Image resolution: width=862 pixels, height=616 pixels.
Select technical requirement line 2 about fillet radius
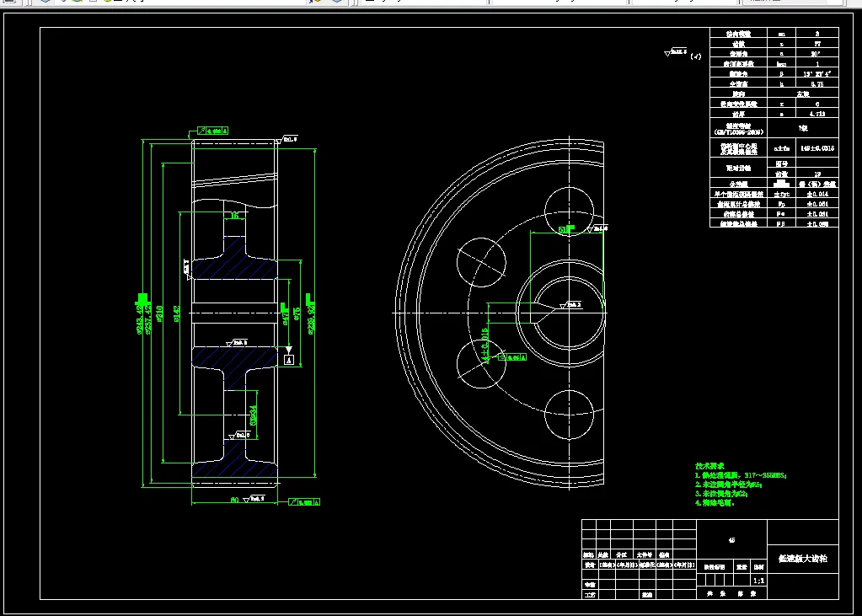pos(728,485)
